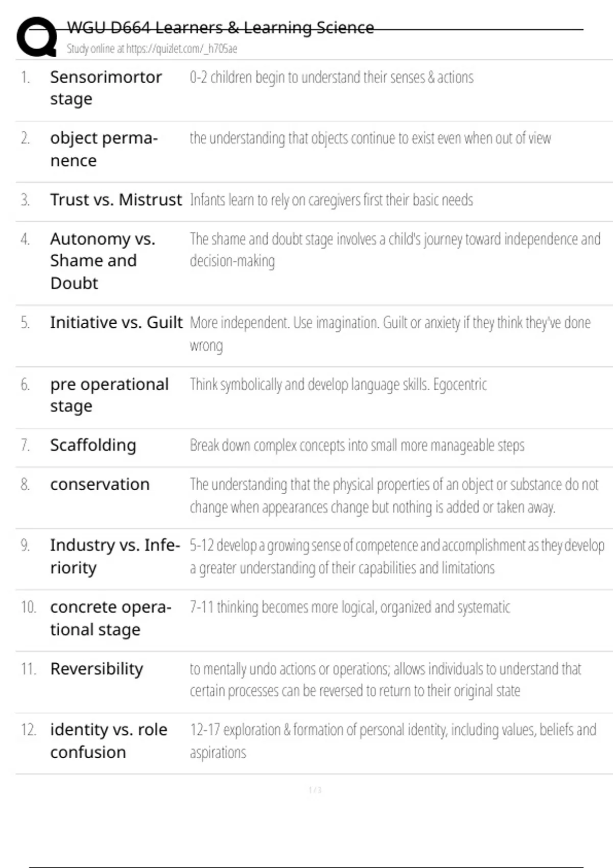
Task: Select the term 'Sensorimortor stage'
Action: point(106,88)
